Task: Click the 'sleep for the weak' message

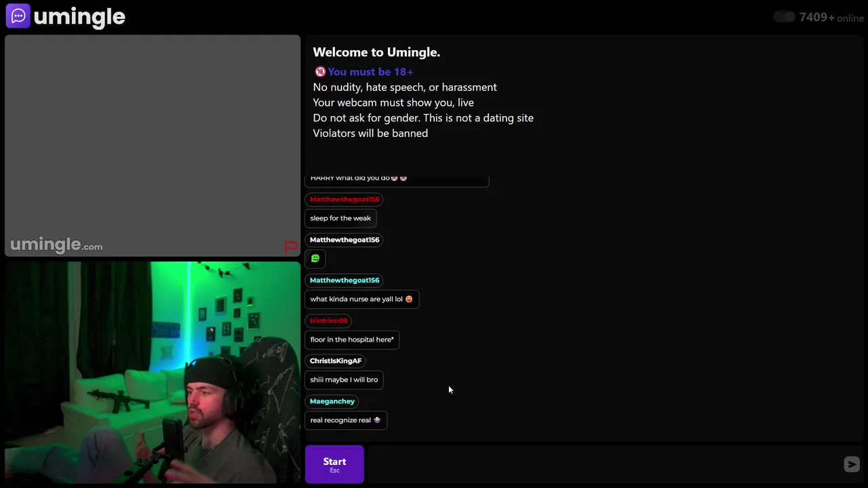Action: click(x=340, y=218)
